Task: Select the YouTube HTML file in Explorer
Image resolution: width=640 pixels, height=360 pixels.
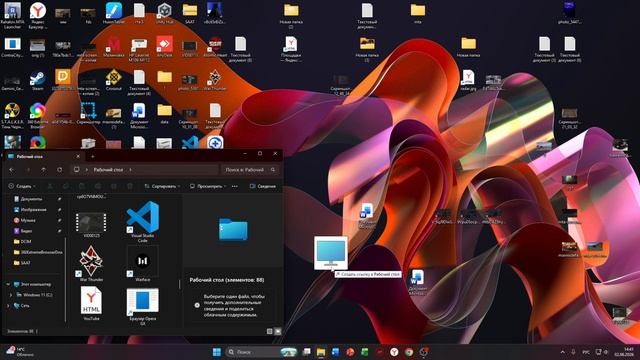Action: coord(91,303)
